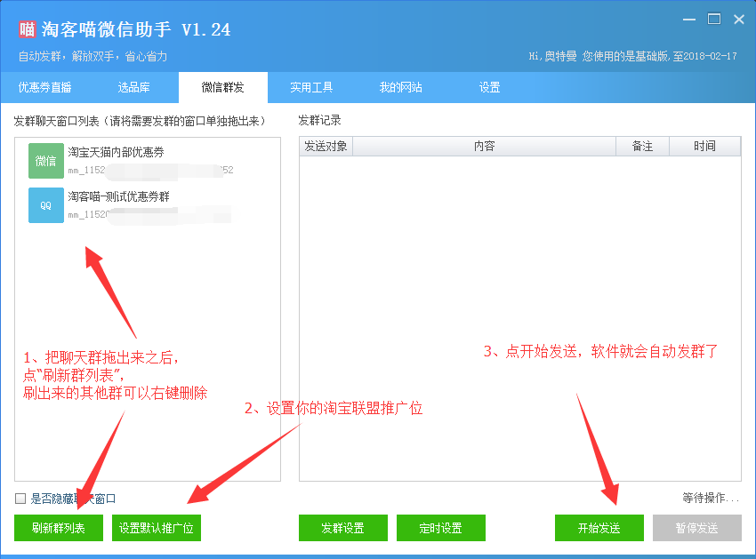Screen dimensions: 756x559
Task: Maximize the 淘客喵 window
Action: tap(714, 20)
